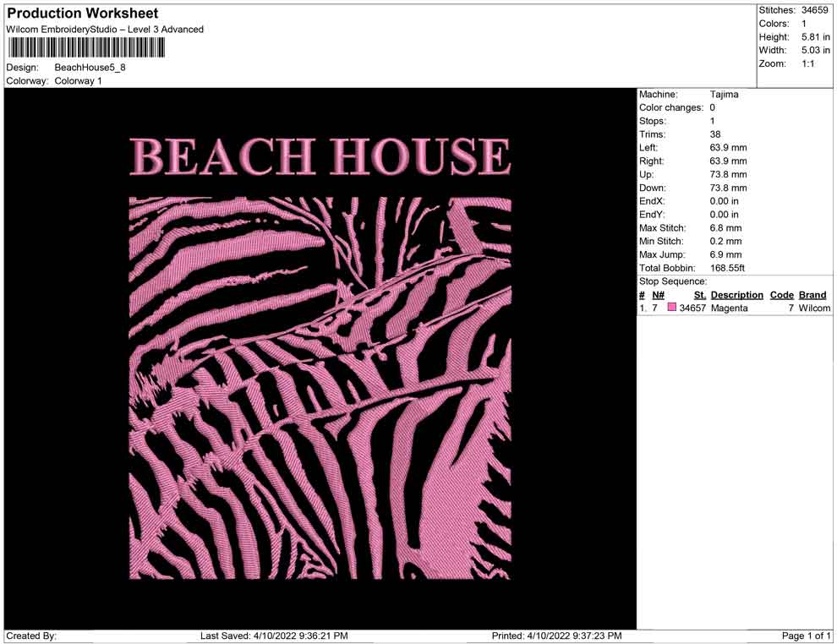Viewport: 837px width, 644px height.
Task: Click the 'Colorway 1' value
Action: [78, 81]
